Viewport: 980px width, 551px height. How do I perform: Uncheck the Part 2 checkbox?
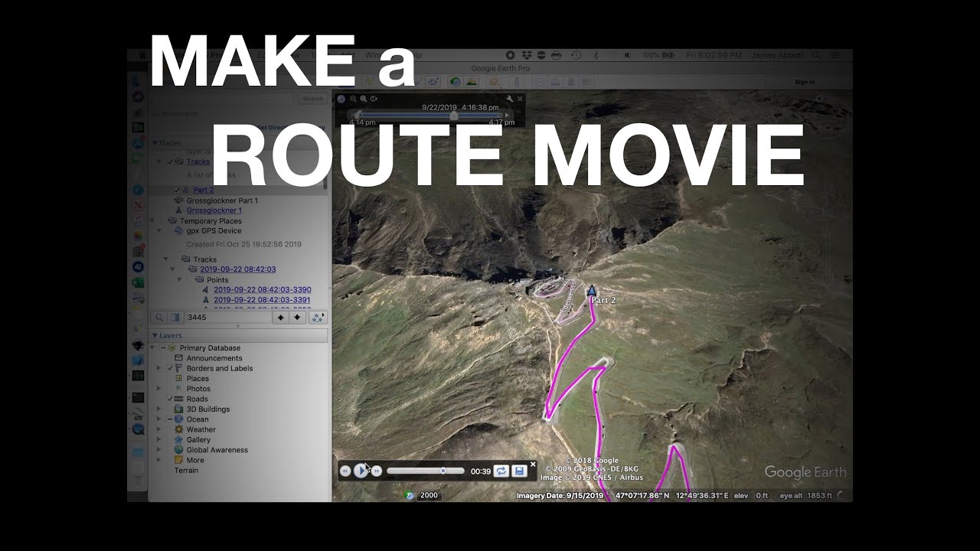(x=177, y=190)
